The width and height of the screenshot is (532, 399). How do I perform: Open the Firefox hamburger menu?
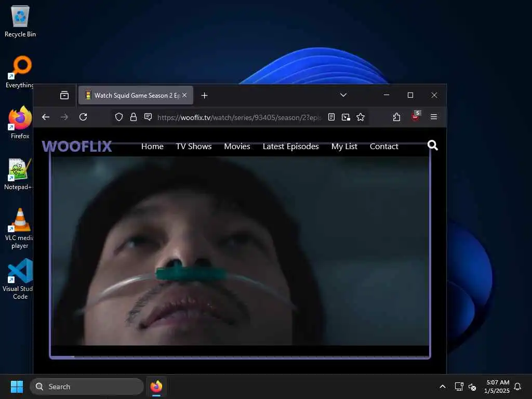434,117
